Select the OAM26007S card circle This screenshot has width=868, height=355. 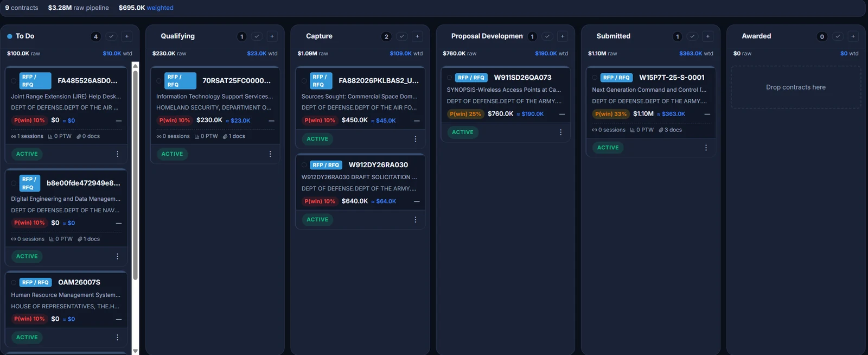[14, 282]
